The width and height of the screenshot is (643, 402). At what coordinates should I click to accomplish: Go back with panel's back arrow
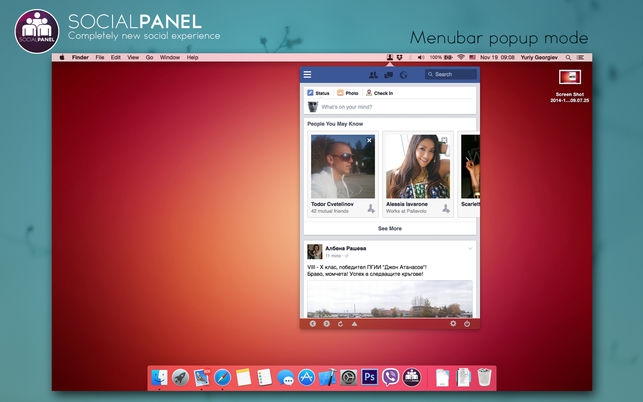click(x=312, y=324)
